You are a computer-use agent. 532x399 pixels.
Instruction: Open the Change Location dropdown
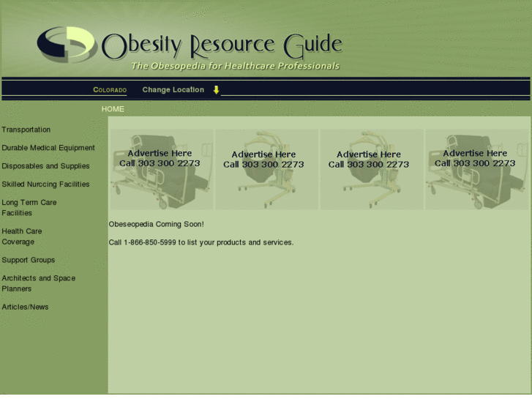pyautogui.click(x=173, y=89)
